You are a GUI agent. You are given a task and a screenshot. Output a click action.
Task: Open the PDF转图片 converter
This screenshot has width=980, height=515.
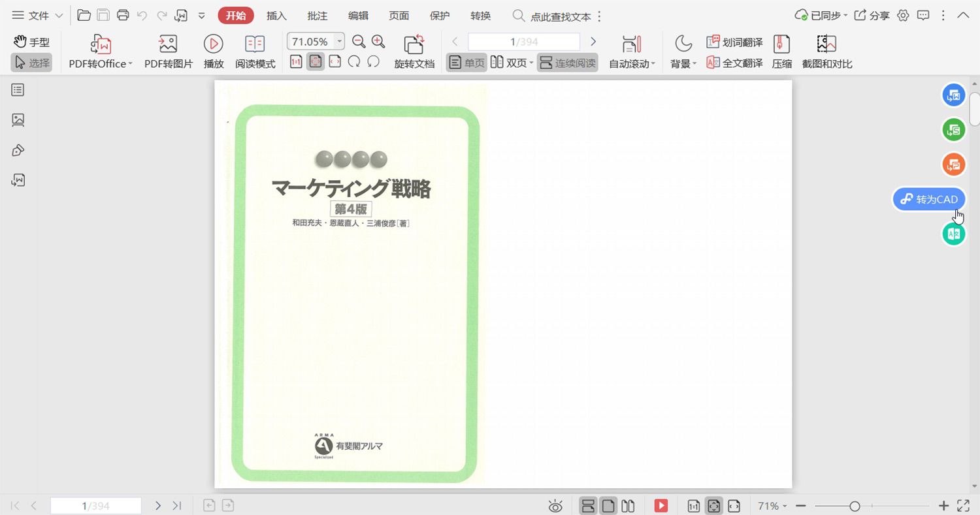(169, 52)
